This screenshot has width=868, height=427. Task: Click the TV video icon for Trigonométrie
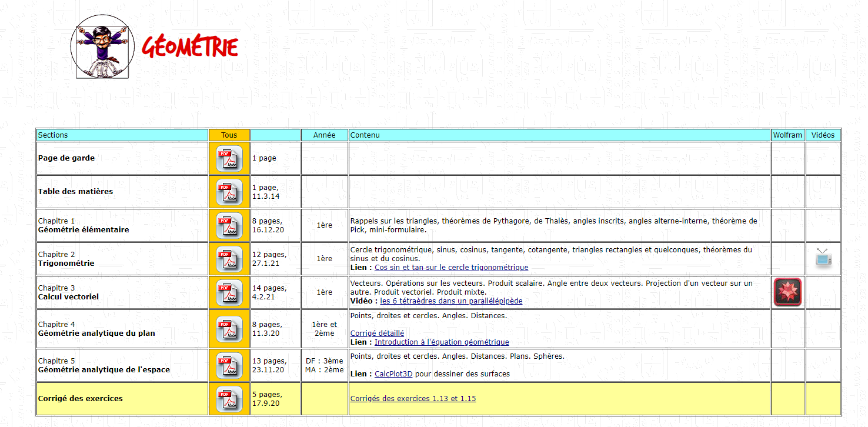pos(823,259)
